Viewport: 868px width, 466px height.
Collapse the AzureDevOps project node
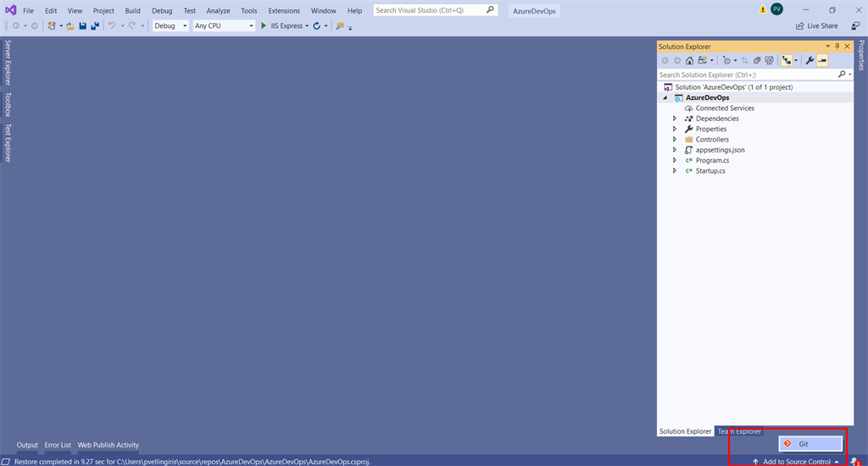[665, 97]
